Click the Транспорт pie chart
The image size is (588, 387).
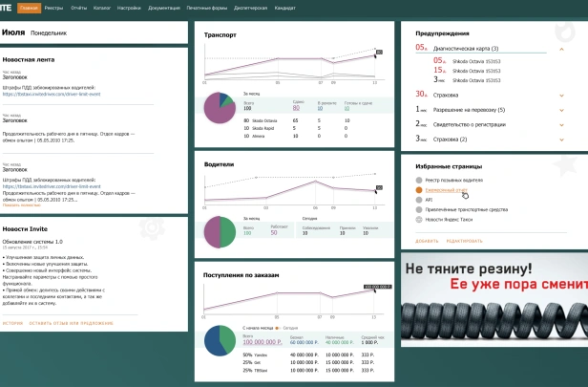(x=219, y=111)
